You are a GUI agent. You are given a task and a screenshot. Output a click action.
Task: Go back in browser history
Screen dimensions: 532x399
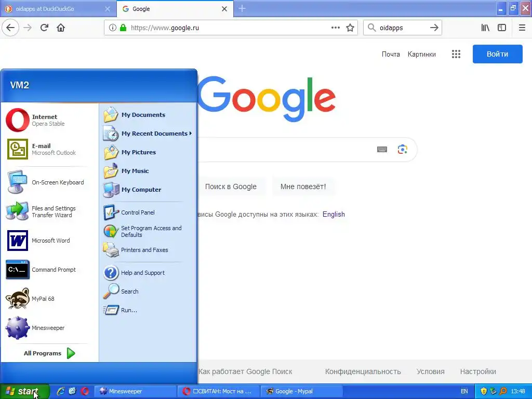coord(10,28)
